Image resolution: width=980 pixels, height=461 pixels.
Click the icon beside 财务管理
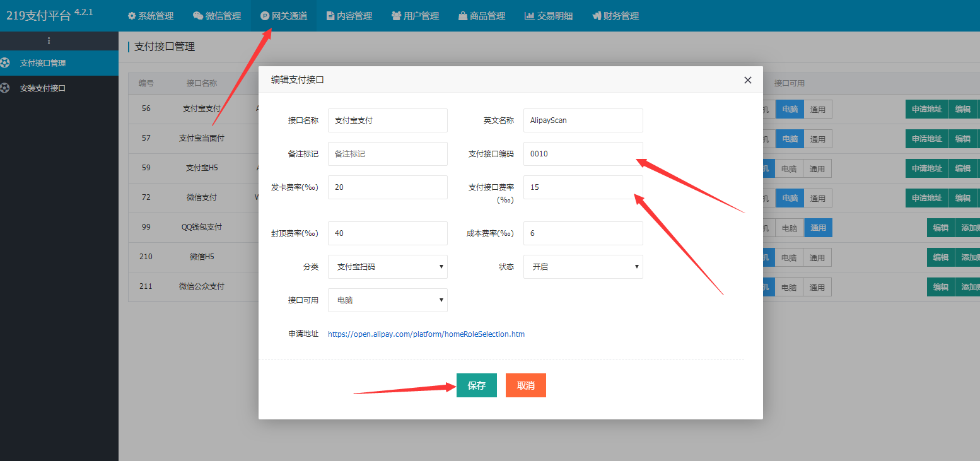point(597,16)
